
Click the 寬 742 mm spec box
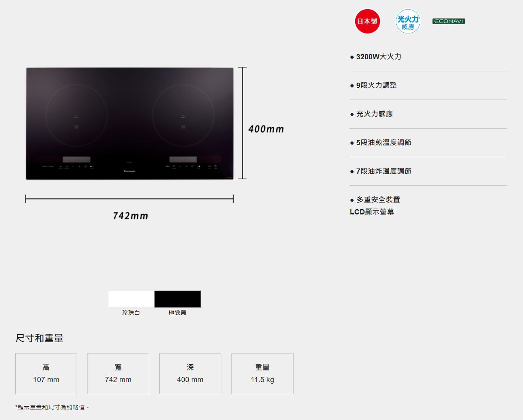(118, 374)
